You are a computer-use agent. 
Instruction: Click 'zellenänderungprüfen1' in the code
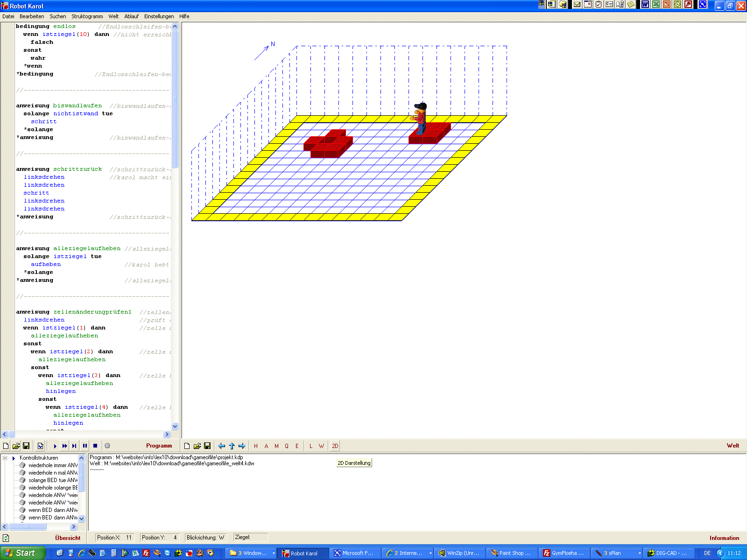pos(92,312)
